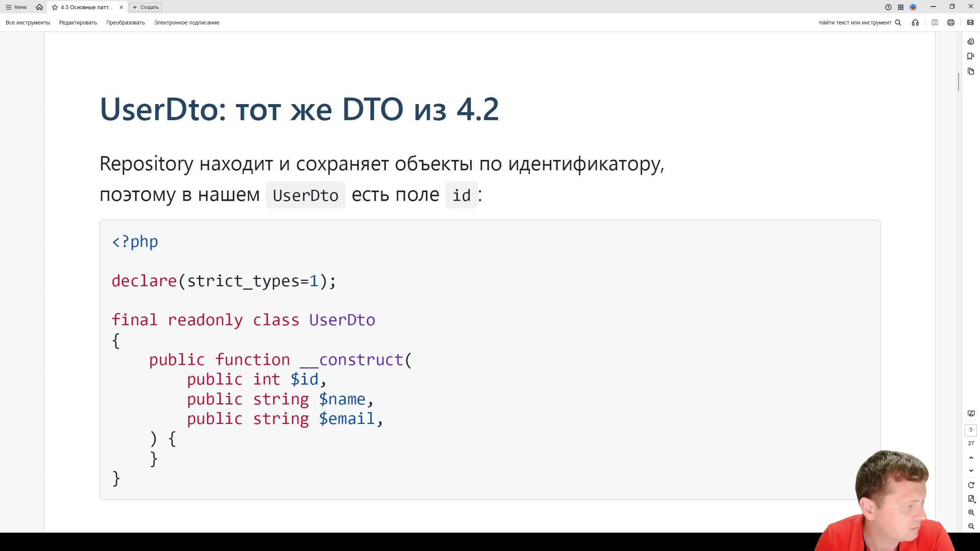Open the comments panel icon

point(971,41)
